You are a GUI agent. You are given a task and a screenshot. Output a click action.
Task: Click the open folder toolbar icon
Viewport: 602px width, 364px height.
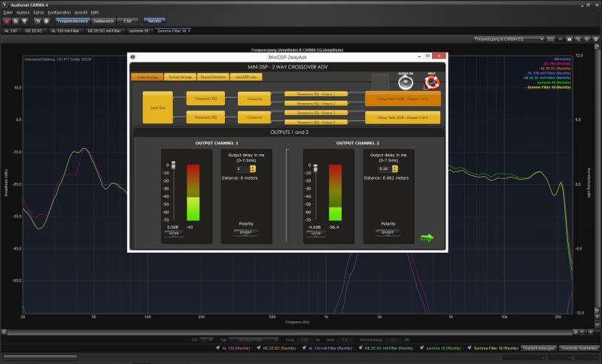coord(15,21)
